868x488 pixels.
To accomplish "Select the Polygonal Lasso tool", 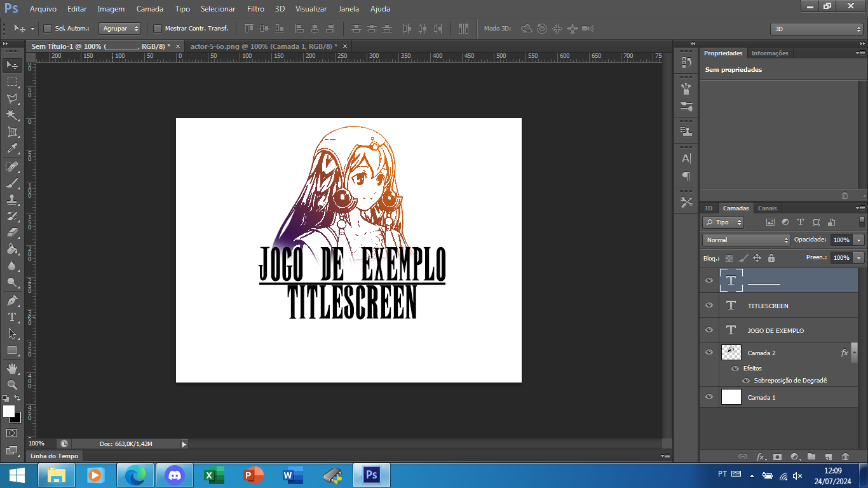I will [x=12, y=98].
